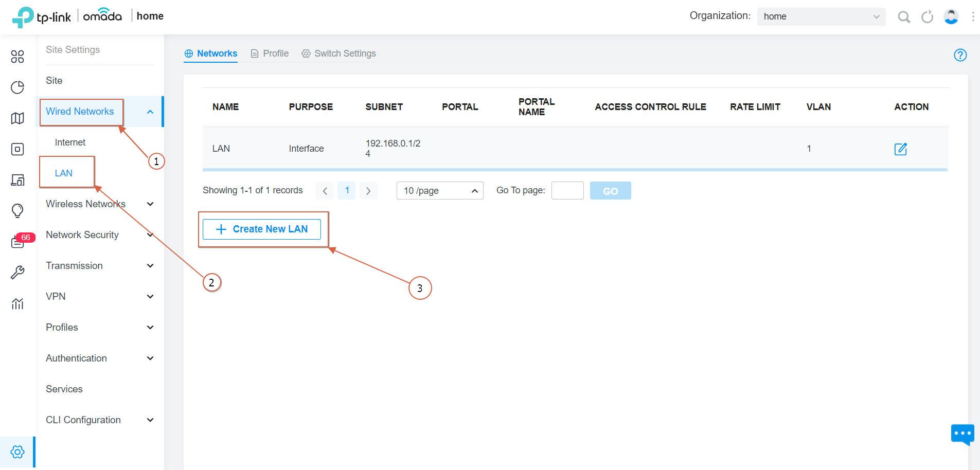
Task: Switch to the Switch Settings tab
Action: point(338,53)
